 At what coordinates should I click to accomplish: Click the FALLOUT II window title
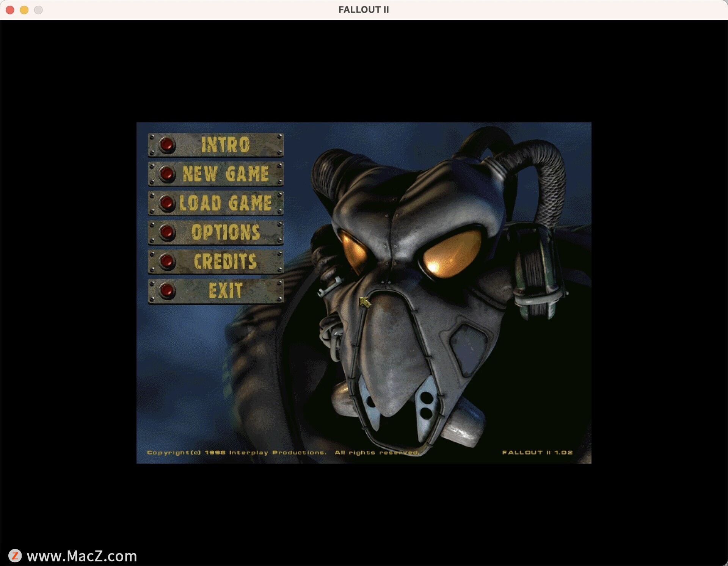[x=363, y=10]
